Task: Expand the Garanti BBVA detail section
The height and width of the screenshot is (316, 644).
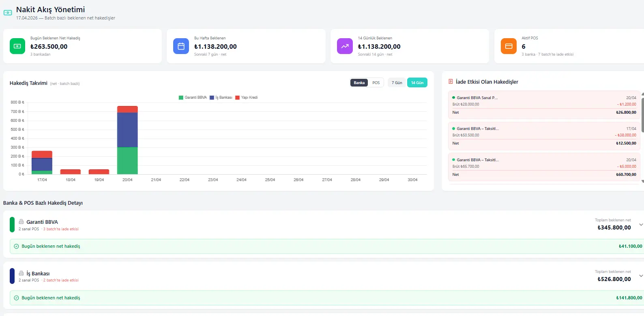Action: [x=641, y=225]
